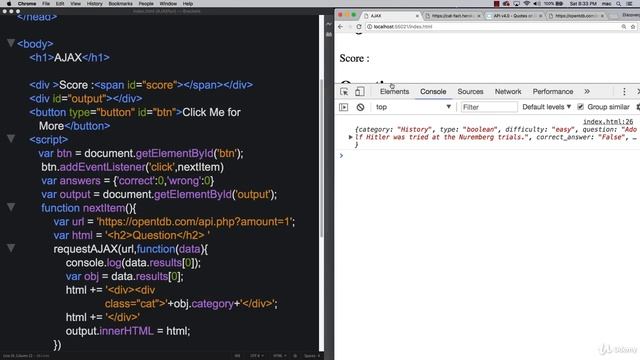This screenshot has width=640, height=360.
Task: Open Brackets Live Preview lightning icon
Action: [329, 24]
